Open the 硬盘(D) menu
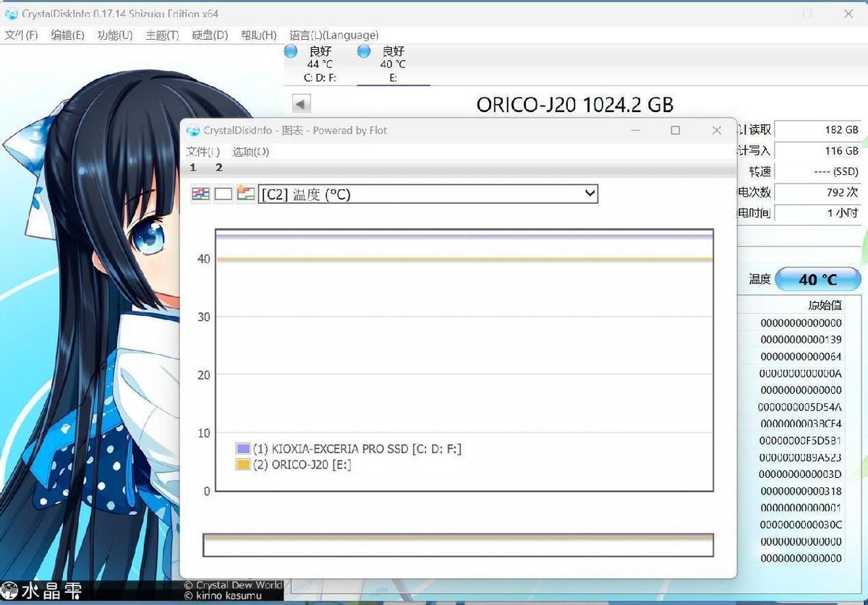Screen dimensions: 868x605 tap(210, 35)
